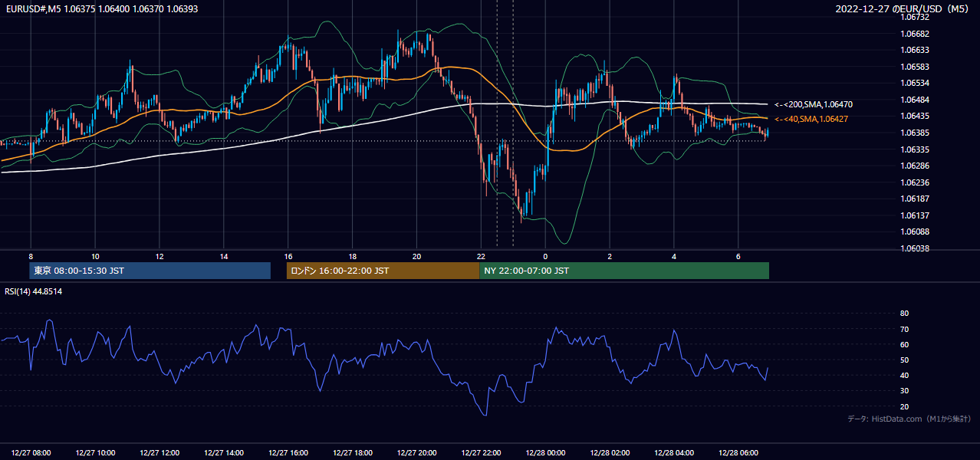Click the hour tick 22 under the price chart

481,256
